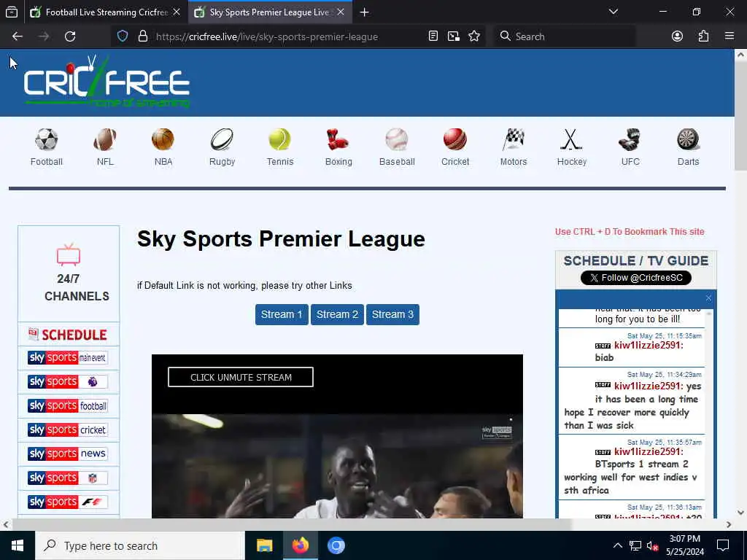Open the Boxing gloves icon

point(338,139)
